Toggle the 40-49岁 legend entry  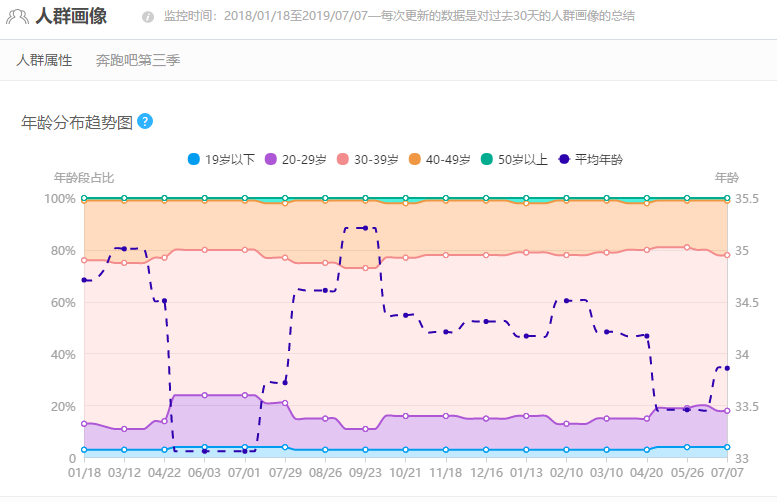click(439, 159)
